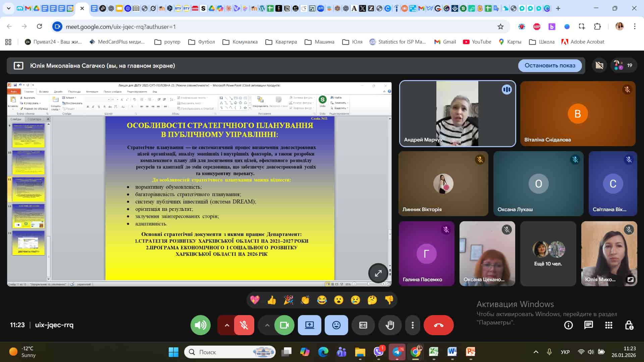
Task: Unmute the microphone
Action: click(x=244, y=325)
